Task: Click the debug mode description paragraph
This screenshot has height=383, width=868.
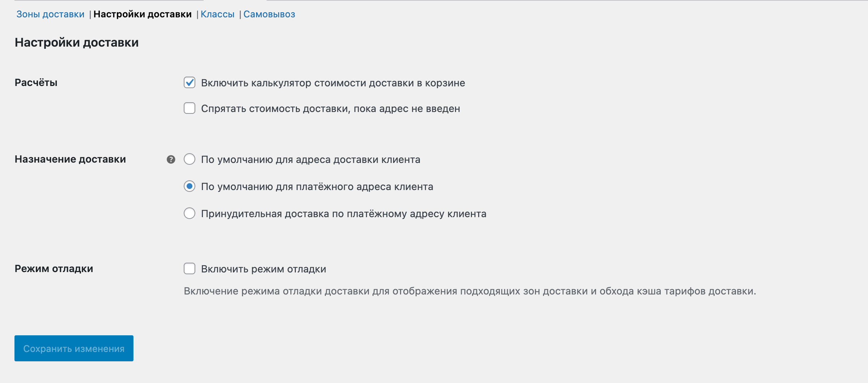Action: click(469, 291)
